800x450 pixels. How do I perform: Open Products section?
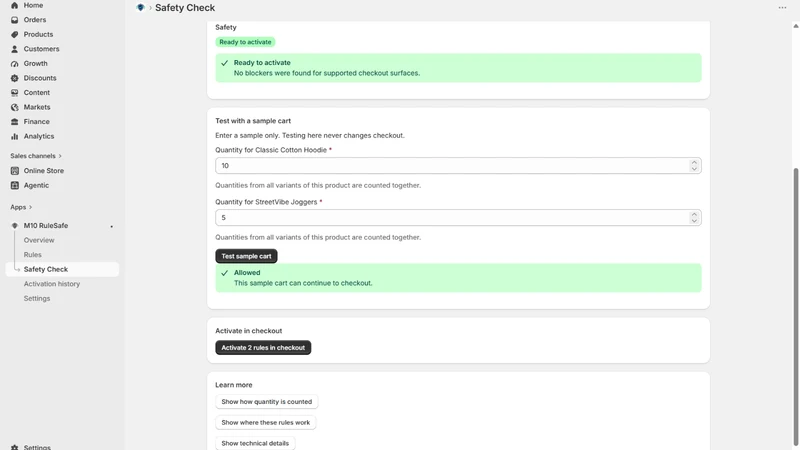(x=38, y=34)
